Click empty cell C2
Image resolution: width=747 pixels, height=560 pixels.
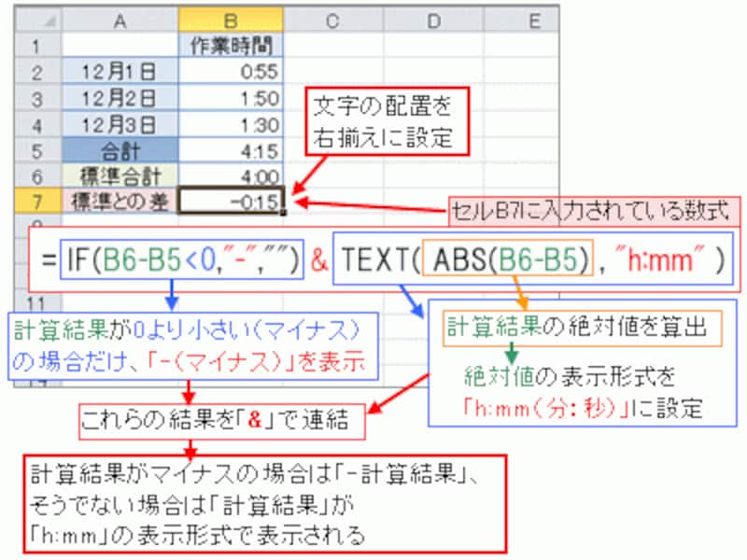click(333, 72)
